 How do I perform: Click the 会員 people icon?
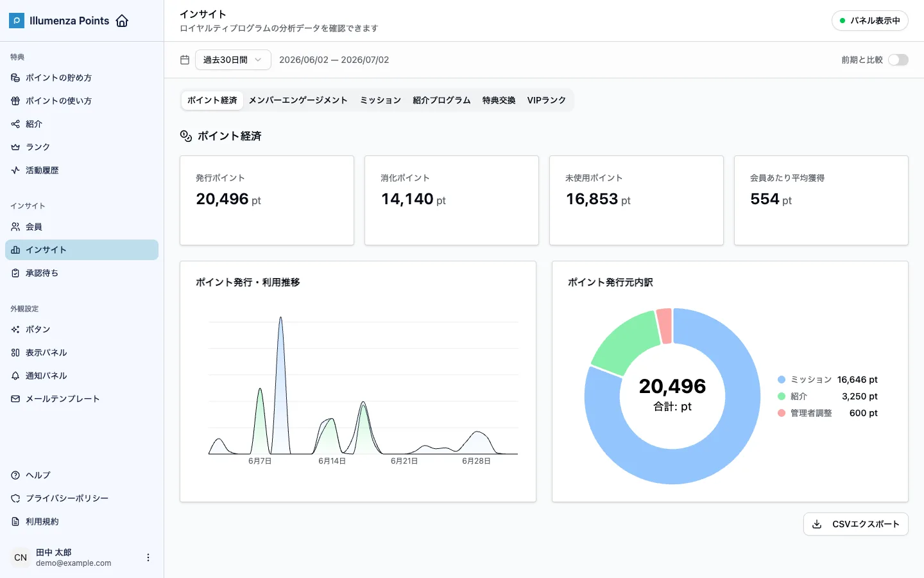click(x=15, y=227)
